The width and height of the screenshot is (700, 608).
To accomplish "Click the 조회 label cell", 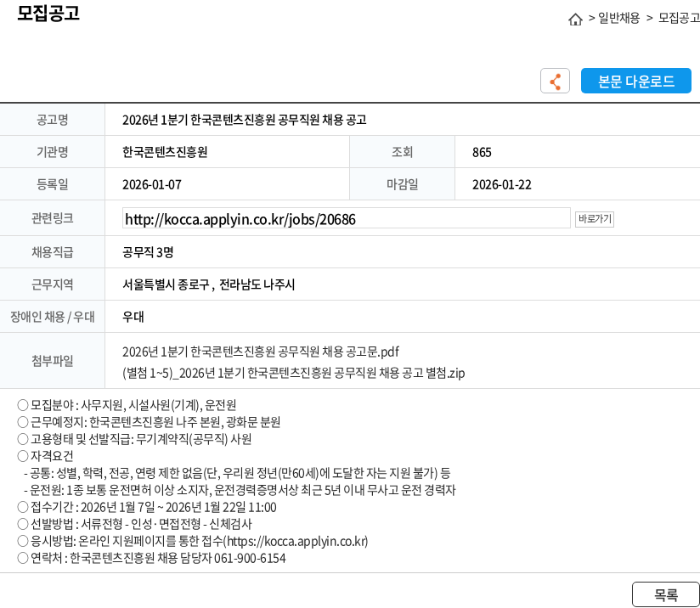I will click(402, 152).
